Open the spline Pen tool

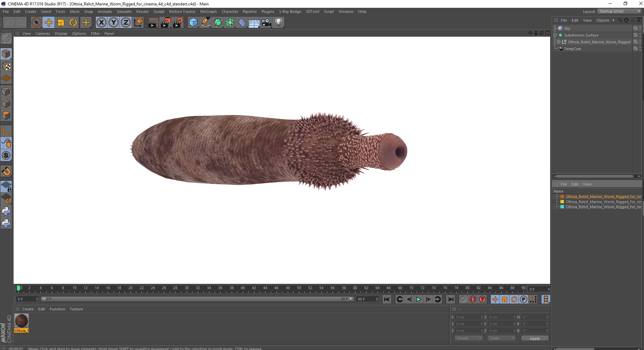point(206,23)
